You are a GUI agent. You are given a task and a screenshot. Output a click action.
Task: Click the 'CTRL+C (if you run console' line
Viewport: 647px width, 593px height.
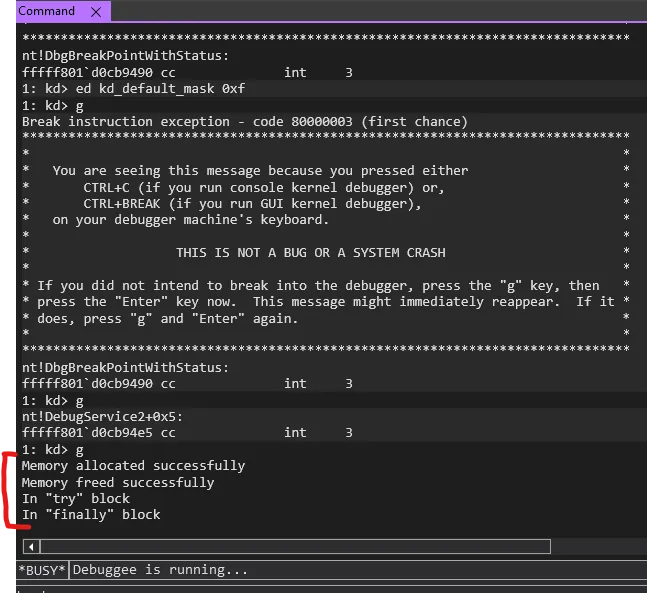point(264,188)
